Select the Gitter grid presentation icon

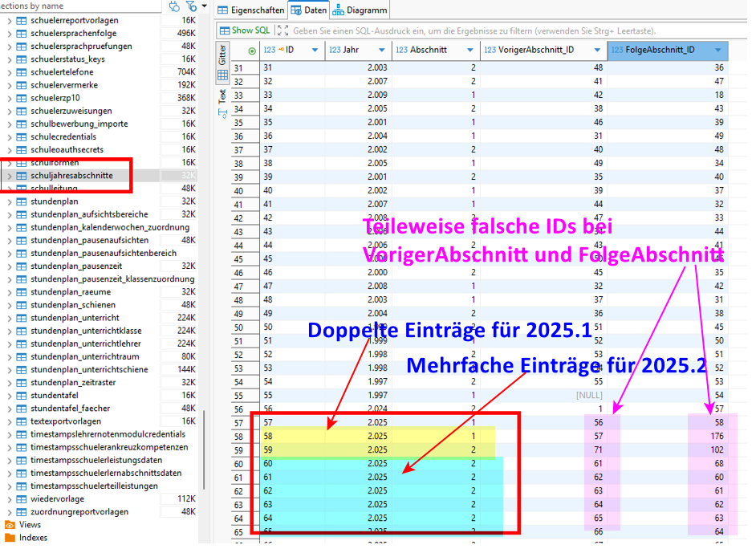tap(222, 75)
